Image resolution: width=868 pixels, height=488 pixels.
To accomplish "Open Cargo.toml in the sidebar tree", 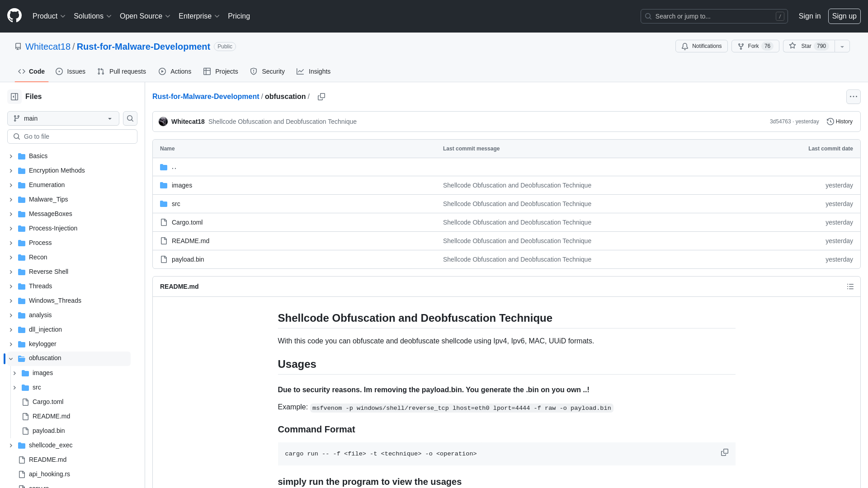I will [48, 402].
